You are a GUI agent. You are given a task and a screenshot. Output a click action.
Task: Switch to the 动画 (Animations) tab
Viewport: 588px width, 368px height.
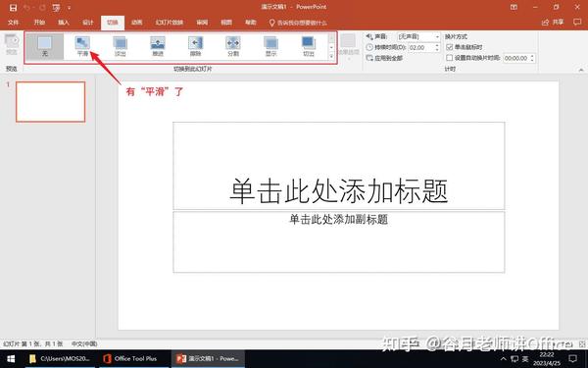click(137, 23)
